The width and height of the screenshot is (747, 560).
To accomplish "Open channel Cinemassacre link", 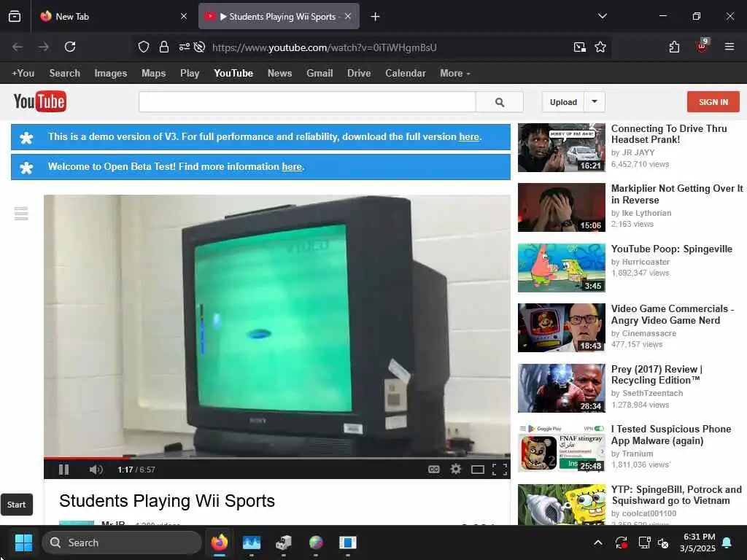I will [649, 333].
